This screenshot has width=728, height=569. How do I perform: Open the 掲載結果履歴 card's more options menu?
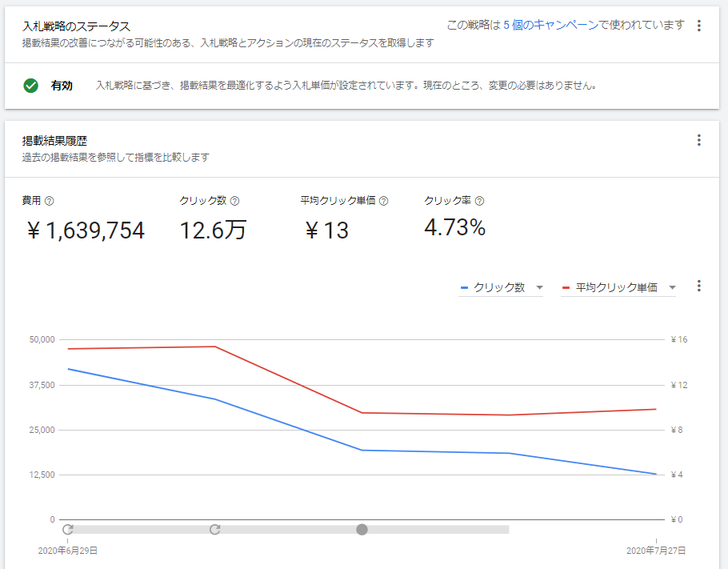[698, 141]
